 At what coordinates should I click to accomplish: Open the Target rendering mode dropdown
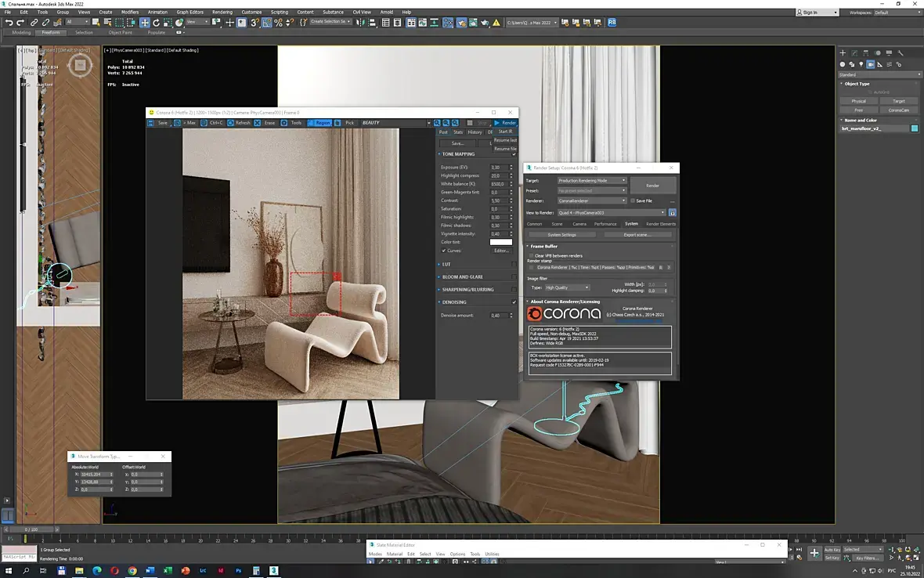click(592, 180)
